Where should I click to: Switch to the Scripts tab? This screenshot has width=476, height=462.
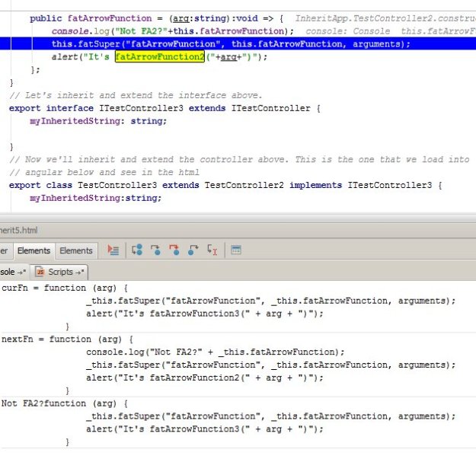click(60, 272)
